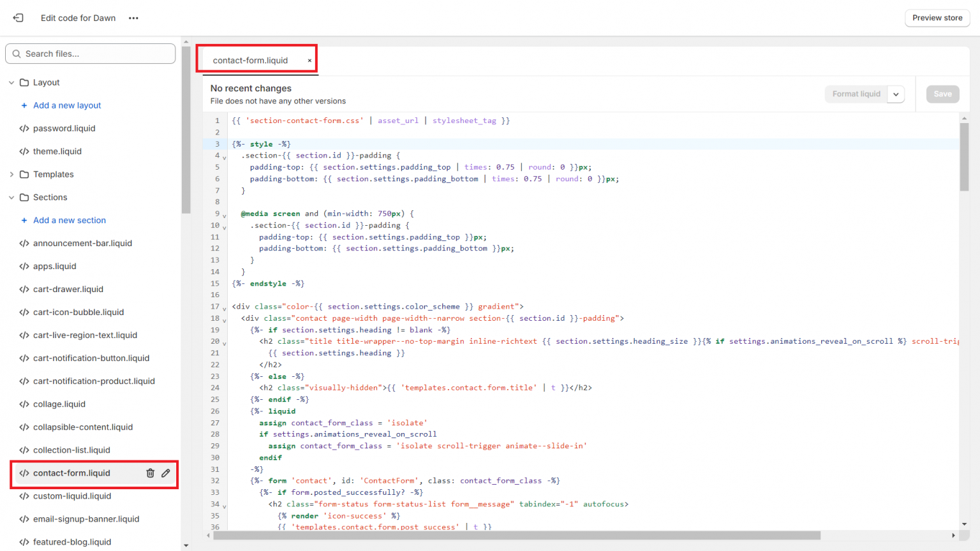
Task: Click the exit editor back icon
Action: [18, 18]
